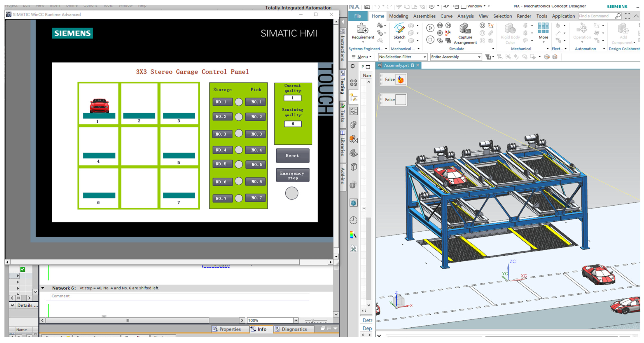Click the history clock icon in sidebar
The image size is (644, 343).
353,220
